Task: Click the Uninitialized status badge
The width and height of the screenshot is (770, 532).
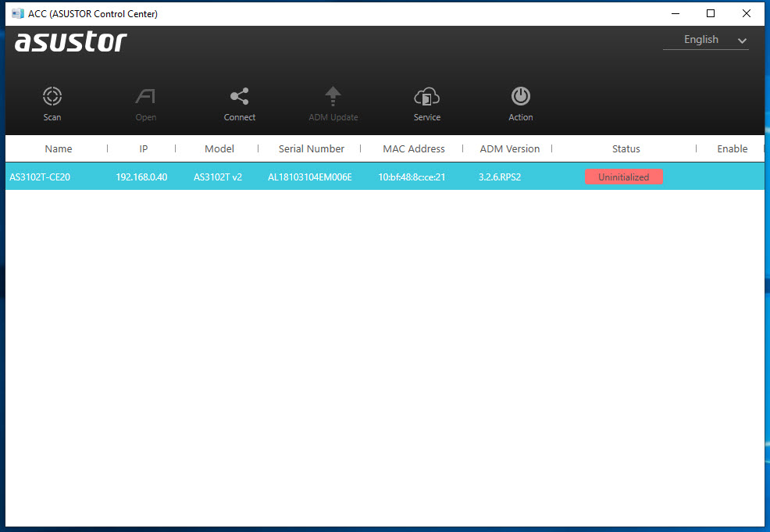Action: point(624,177)
